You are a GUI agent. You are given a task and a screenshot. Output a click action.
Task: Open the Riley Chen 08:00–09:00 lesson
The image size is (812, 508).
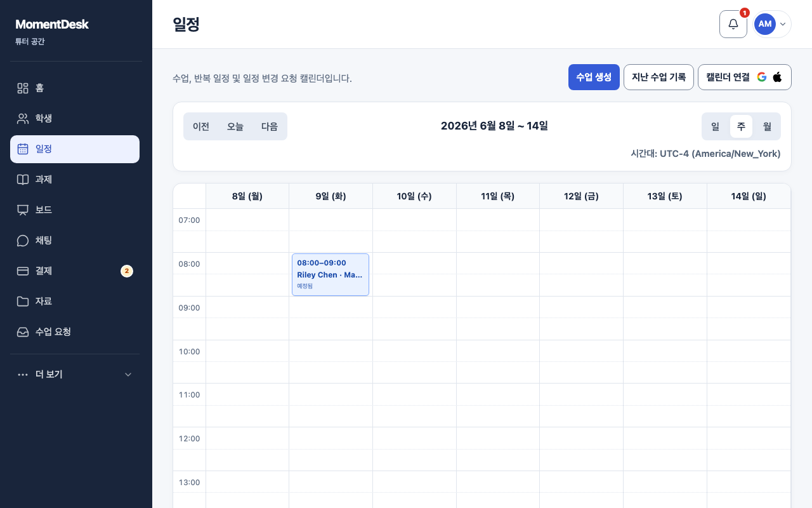click(x=331, y=274)
